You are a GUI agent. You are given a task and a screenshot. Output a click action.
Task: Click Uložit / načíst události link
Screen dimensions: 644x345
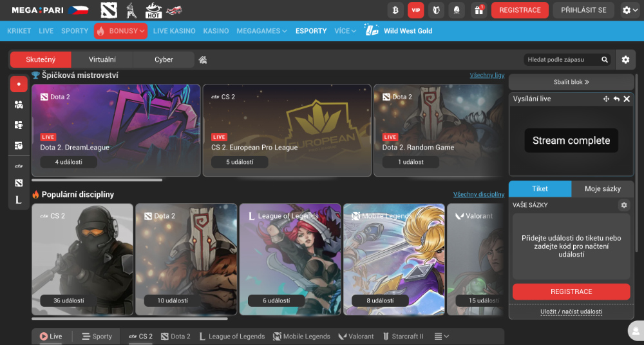[x=571, y=311]
